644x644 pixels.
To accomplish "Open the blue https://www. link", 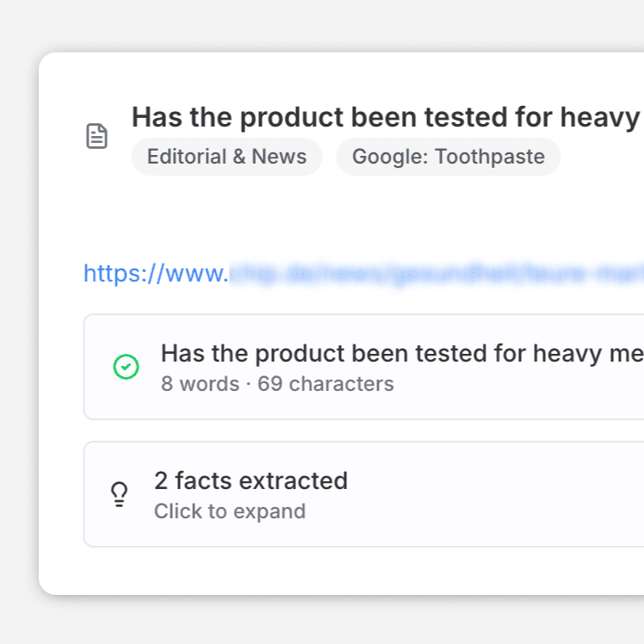I will click(156, 274).
